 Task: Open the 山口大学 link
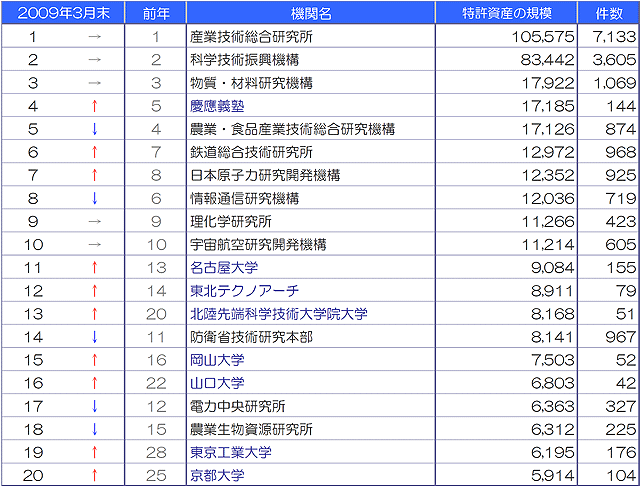pos(217,383)
